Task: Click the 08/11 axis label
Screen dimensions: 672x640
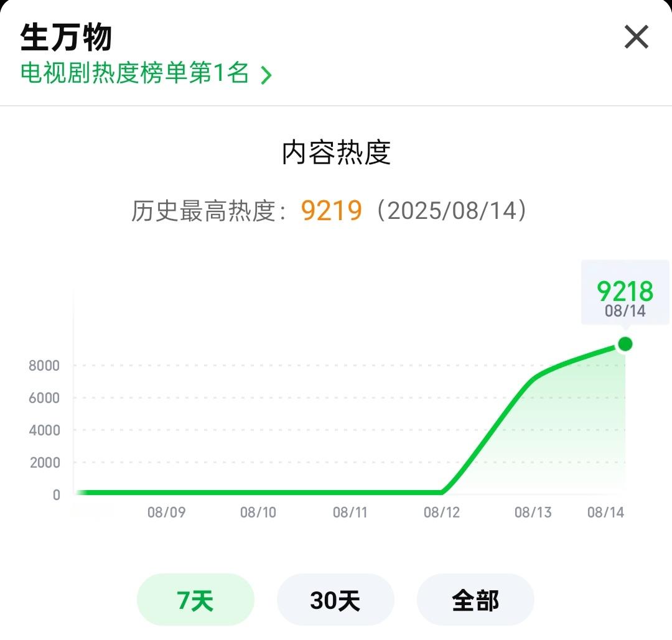Action: click(350, 512)
